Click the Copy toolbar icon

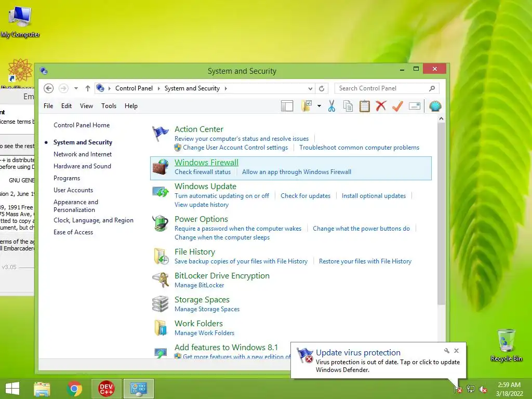[348, 106]
